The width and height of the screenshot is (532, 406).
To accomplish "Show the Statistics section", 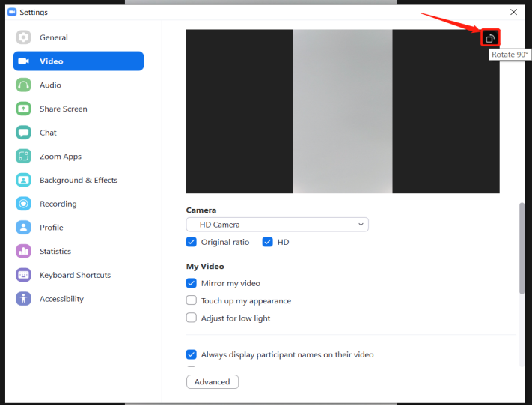I will [78, 252].
